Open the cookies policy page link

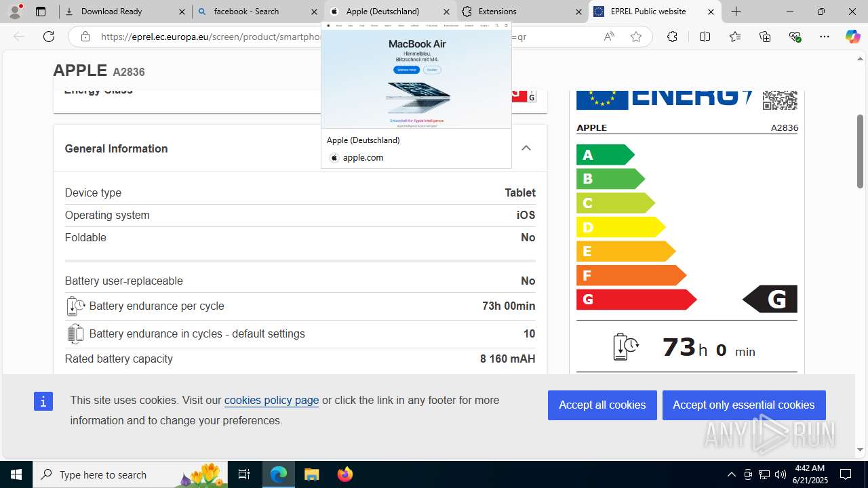coord(271,400)
